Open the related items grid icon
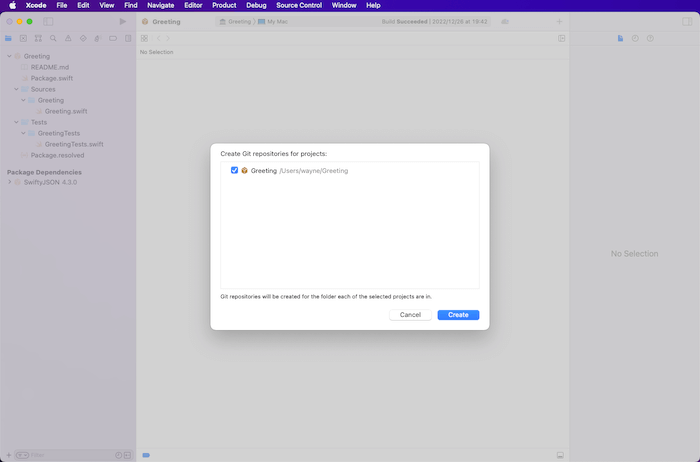Screen dimensions: 700x462 (144, 38)
